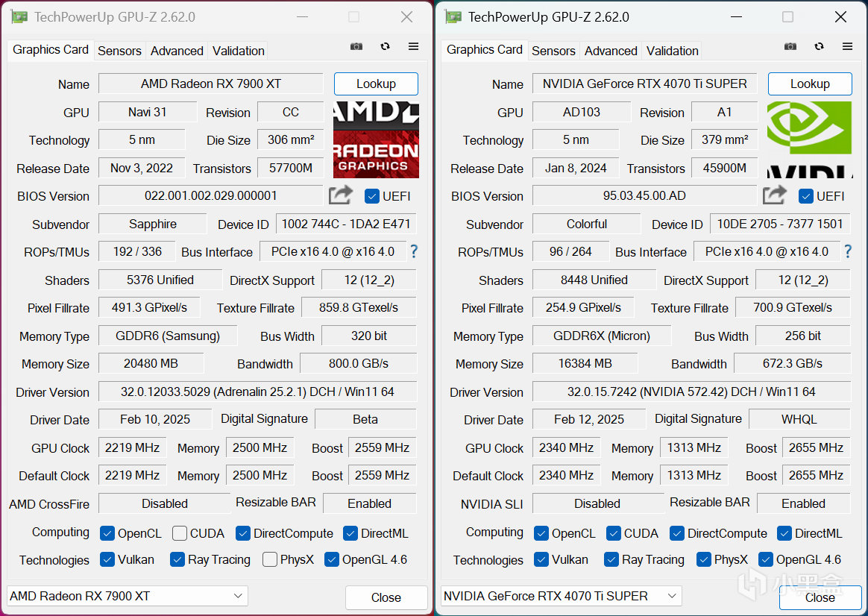Click refresh icon in AMD GPU-Z window

(x=386, y=46)
